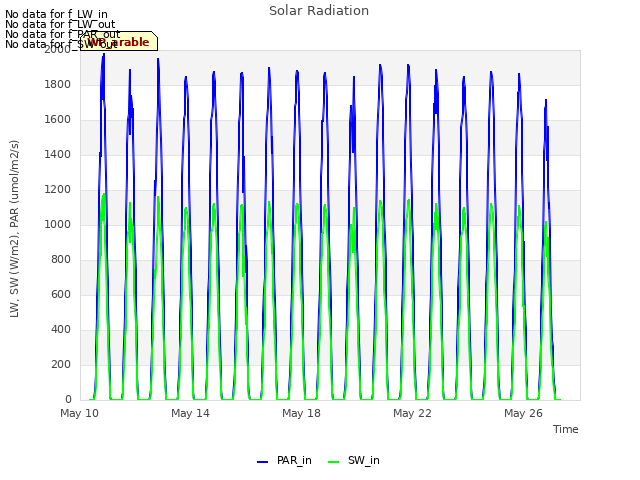640x480 pixels.
Task: Click the 'No data for f_PAR_out' message
Action: click(x=62, y=34)
